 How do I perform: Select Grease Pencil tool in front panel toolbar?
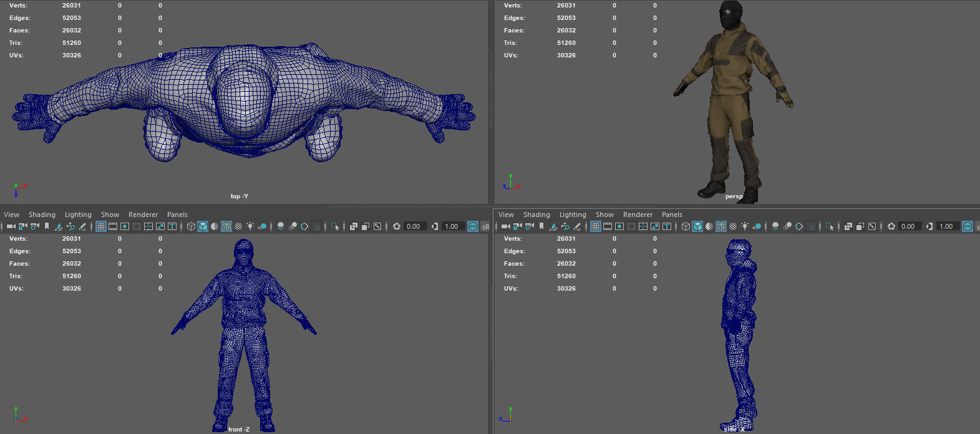[82, 226]
